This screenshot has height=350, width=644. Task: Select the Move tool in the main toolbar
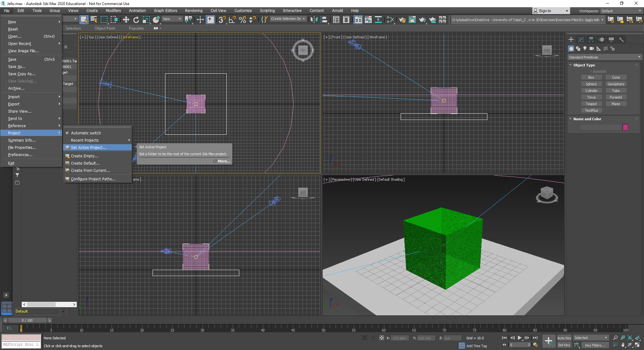coord(126,19)
